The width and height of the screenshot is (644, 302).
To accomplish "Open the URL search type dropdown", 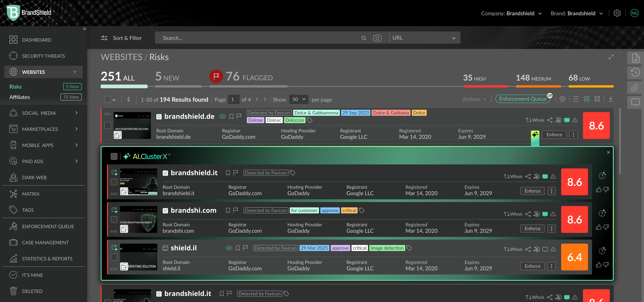I will click(425, 38).
